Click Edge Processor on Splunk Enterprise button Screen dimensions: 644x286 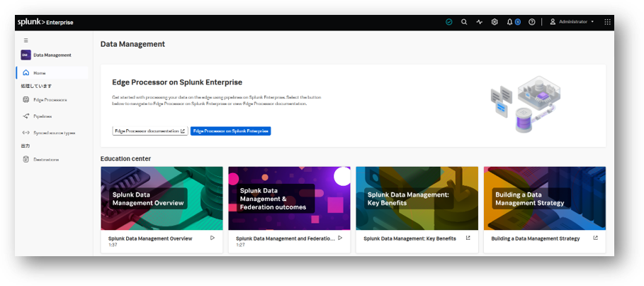[230, 131]
